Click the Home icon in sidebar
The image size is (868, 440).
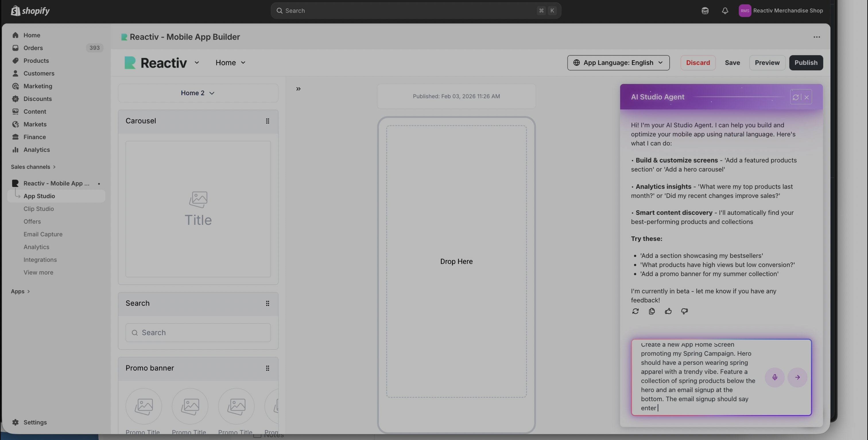[15, 35]
